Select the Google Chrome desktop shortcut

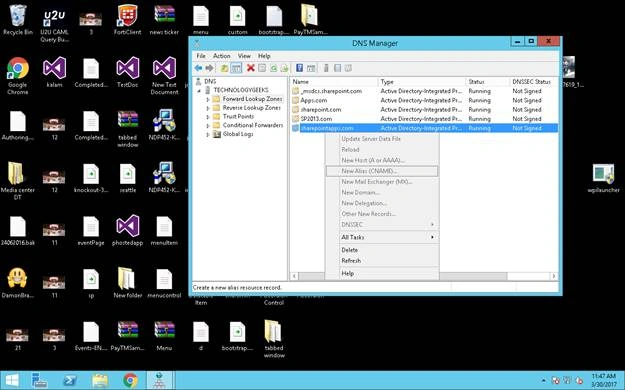[18, 76]
